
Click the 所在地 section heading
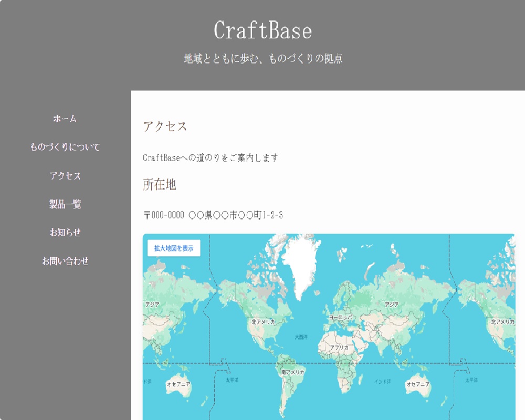[x=160, y=185]
